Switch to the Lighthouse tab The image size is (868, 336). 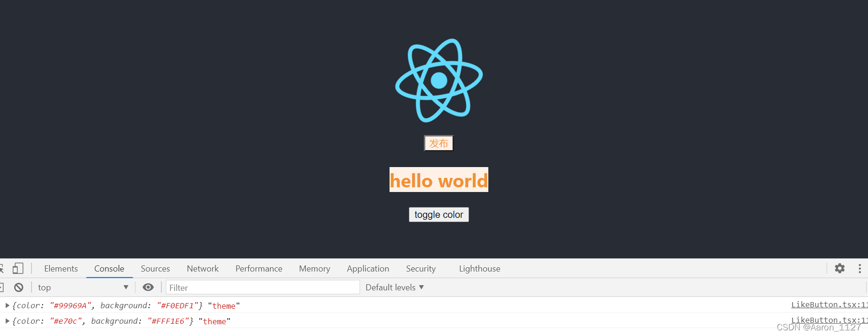click(480, 268)
